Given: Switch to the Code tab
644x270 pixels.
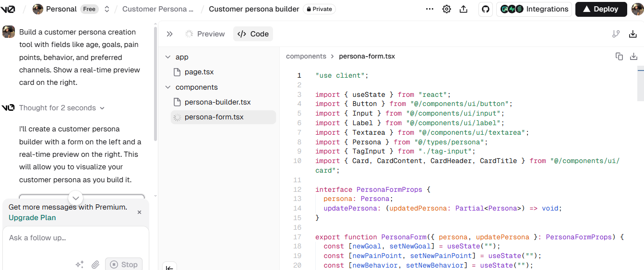Looking at the screenshot, I should click(253, 34).
